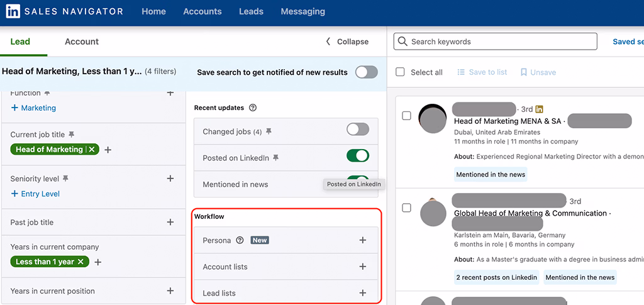Add another Years in current company value
This screenshot has width=644, height=305.
point(97,262)
